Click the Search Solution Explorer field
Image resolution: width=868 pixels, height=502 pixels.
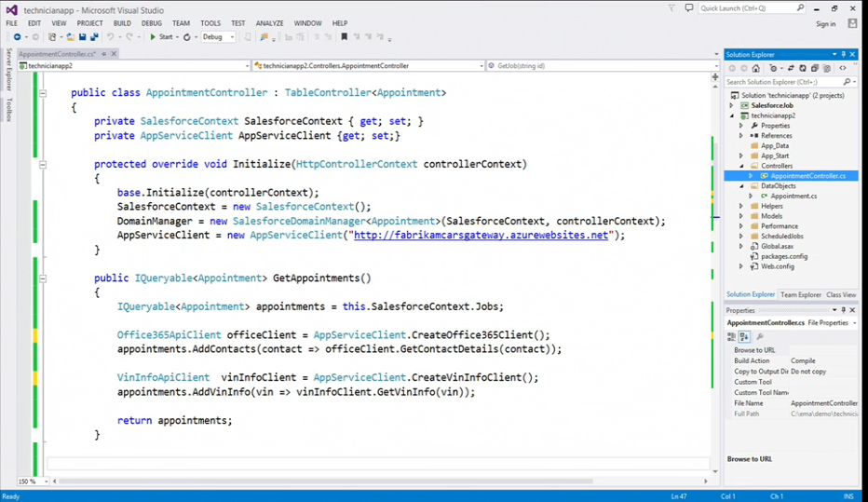click(785, 82)
